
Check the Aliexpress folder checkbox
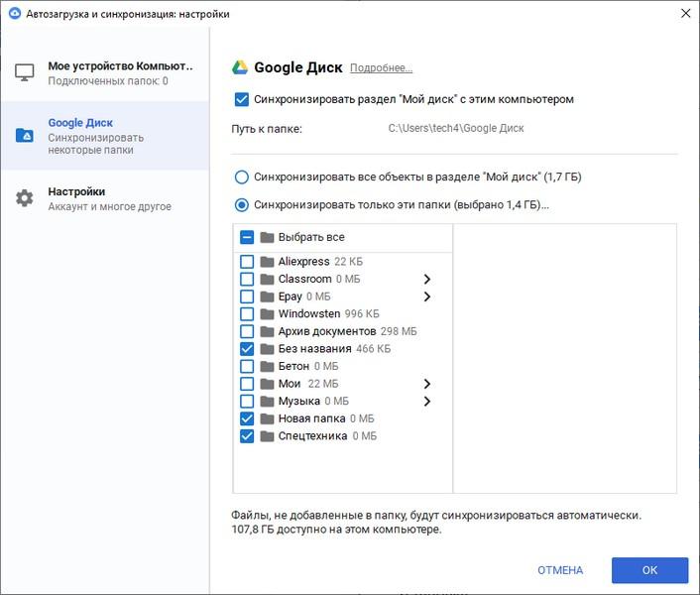(247, 262)
